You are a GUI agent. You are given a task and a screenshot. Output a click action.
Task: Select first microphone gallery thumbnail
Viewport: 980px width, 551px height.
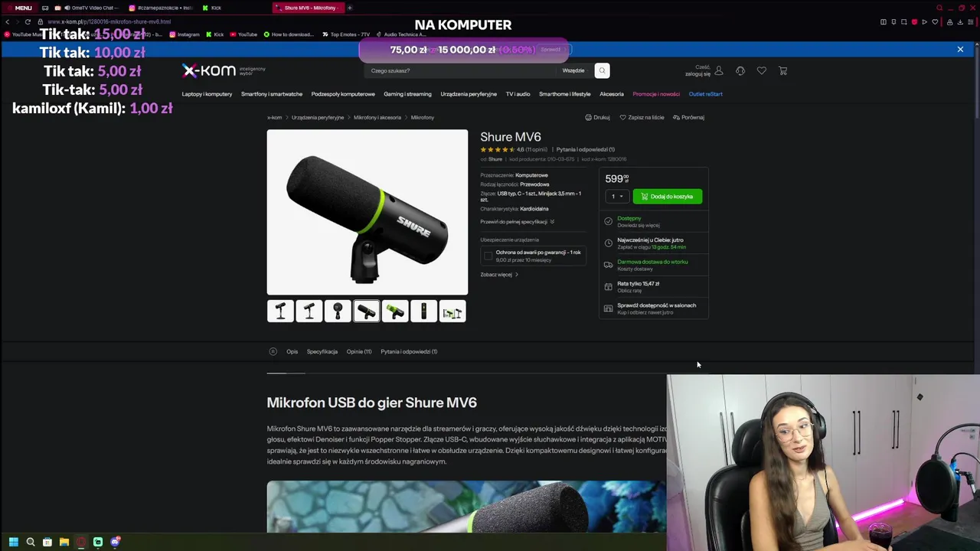280,311
